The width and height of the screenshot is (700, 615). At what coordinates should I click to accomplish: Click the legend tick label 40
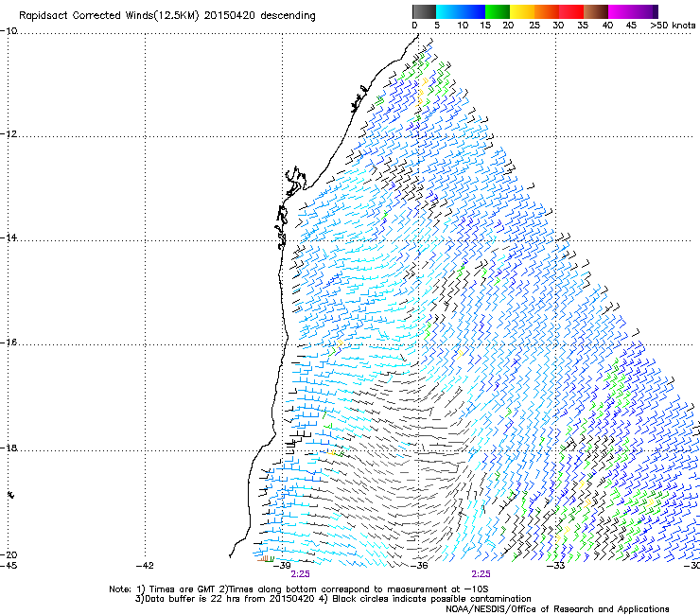(x=607, y=26)
